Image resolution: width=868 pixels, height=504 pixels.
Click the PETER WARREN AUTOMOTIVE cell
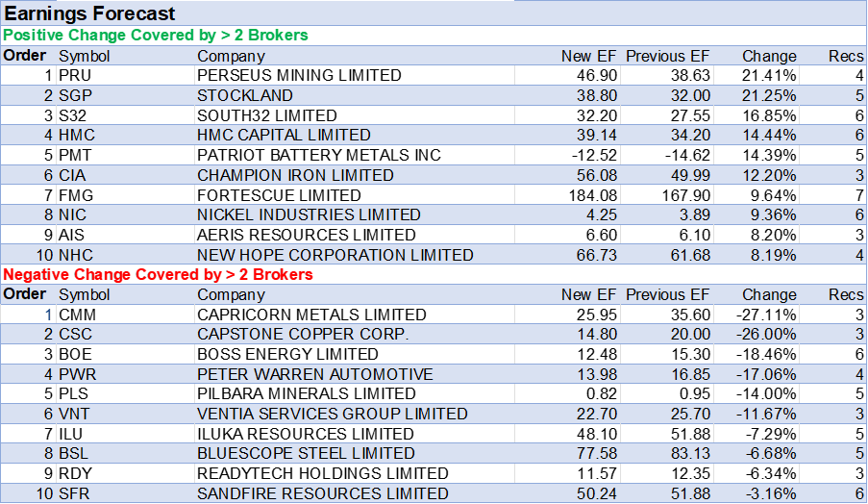point(314,374)
